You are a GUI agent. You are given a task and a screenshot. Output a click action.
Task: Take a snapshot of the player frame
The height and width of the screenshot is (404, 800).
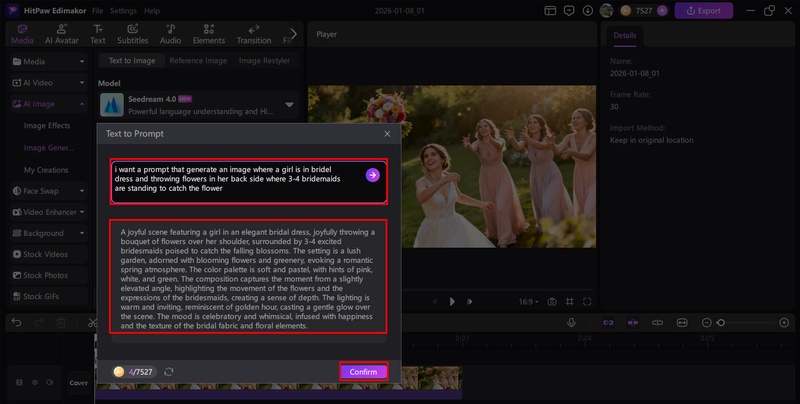click(551, 301)
